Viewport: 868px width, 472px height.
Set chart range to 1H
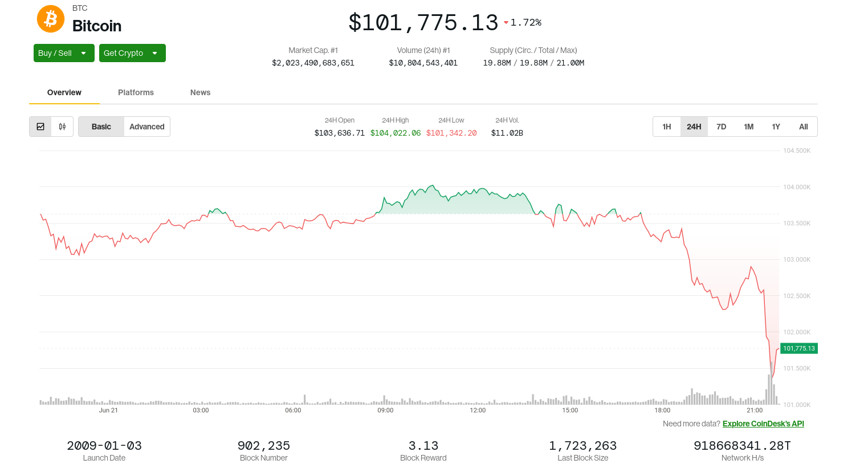pyautogui.click(x=667, y=127)
